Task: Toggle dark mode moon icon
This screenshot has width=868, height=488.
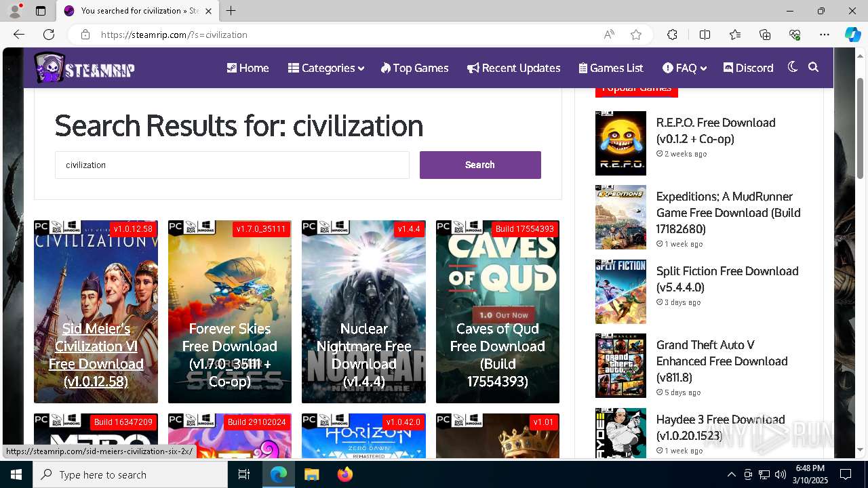Action: 793,67
